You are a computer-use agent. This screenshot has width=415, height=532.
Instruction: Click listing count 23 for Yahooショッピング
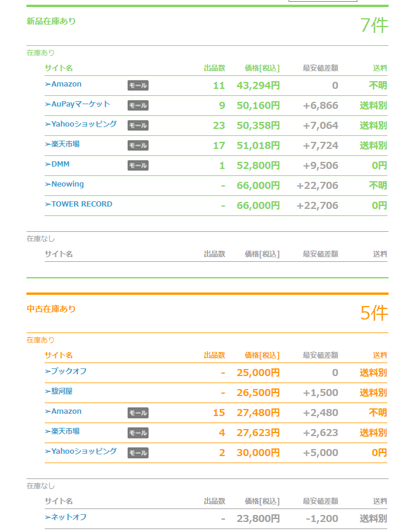pyautogui.click(x=219, y=125)
